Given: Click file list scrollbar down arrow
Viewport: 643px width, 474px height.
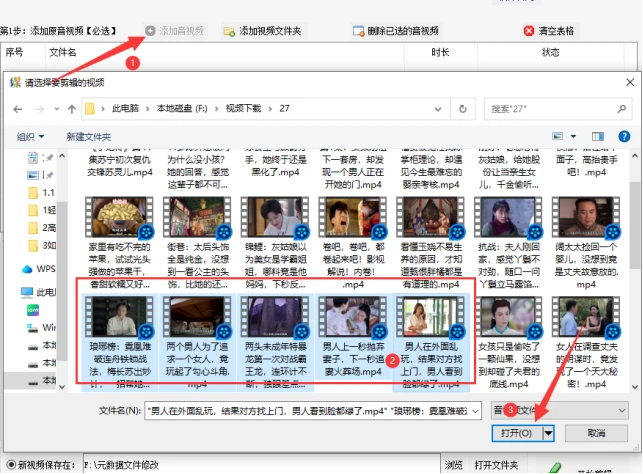Looking at the screenshot, I should tap(635, 387).
